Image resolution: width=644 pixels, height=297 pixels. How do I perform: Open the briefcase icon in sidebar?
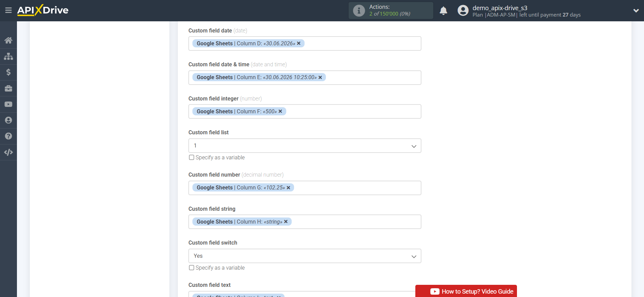(x=8, y=88)
